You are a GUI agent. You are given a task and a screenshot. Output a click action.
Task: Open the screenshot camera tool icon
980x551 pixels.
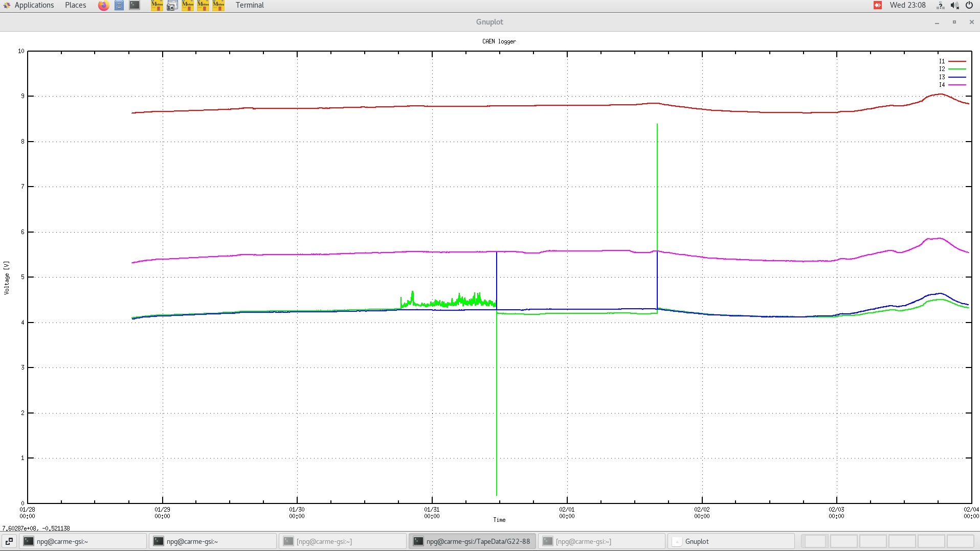click(x=172, y=6)
